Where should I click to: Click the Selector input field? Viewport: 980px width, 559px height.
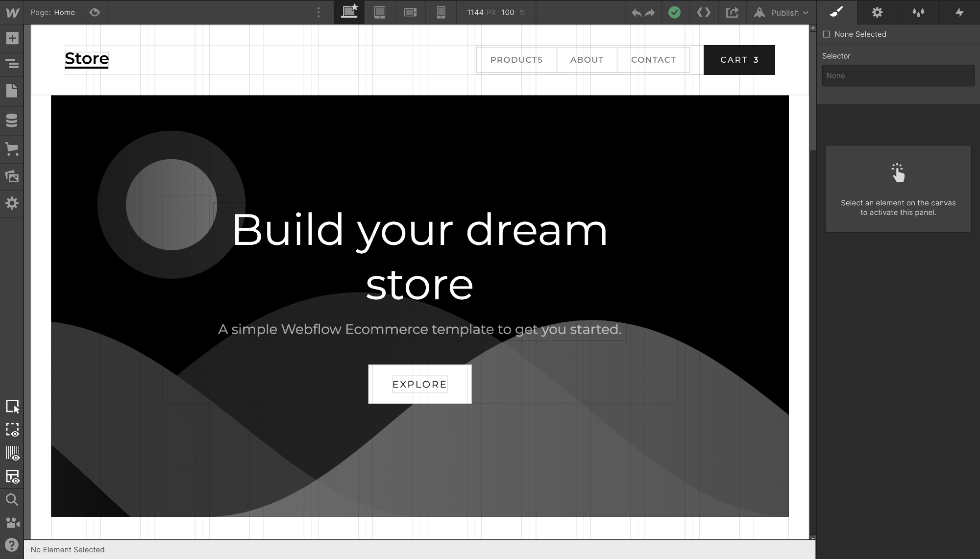point(898,76)
